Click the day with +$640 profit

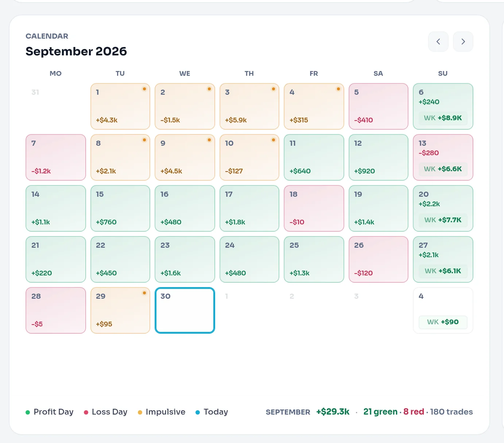(314, 157)
